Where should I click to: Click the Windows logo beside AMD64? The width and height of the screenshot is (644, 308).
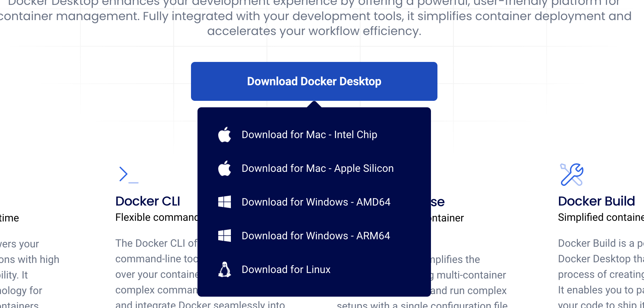(x=224, y=202)
